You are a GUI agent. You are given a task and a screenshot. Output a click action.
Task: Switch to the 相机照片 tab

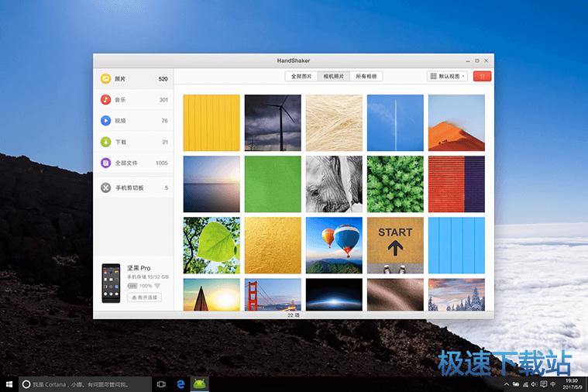[x=335, y=76]
